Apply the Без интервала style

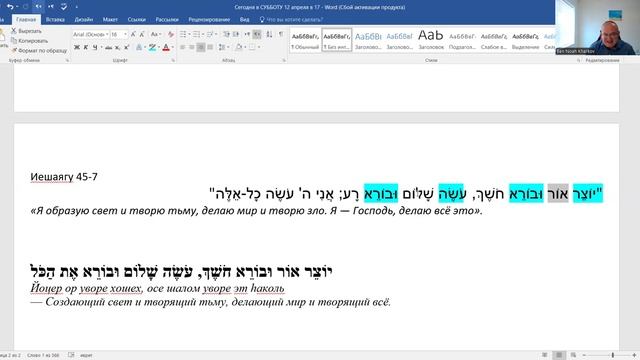(x=337, y=40)
